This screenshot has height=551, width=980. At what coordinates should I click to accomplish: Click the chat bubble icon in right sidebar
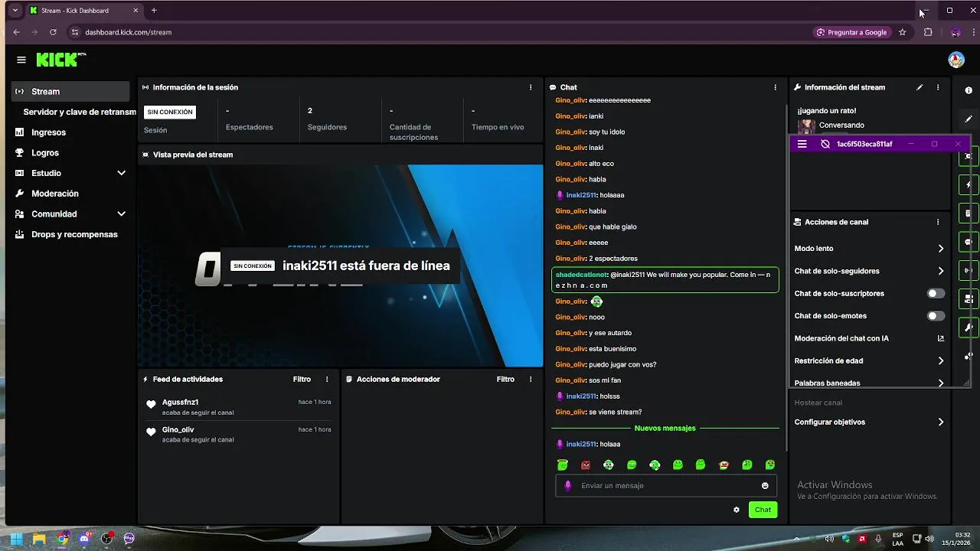(969, 242)
